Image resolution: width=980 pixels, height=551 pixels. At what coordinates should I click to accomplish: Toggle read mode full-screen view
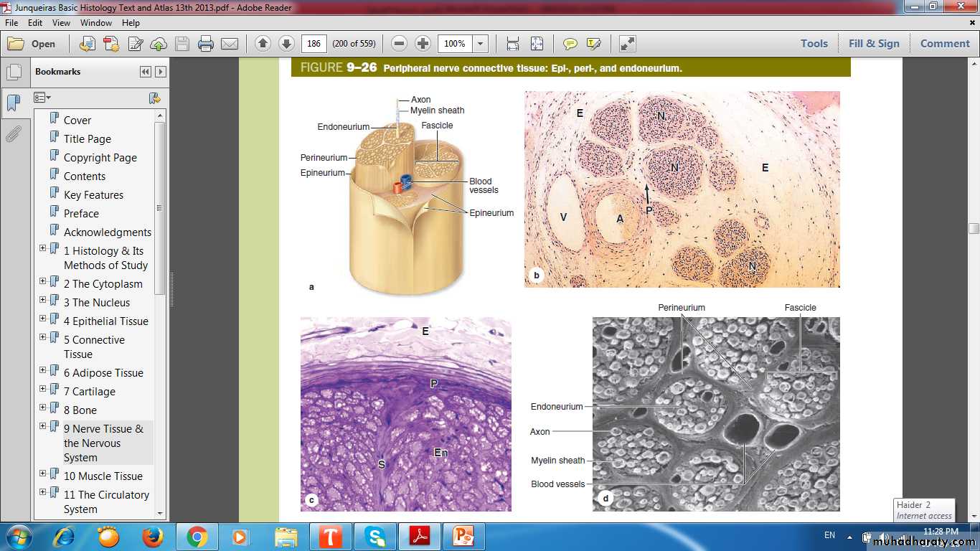pos(628,44)
